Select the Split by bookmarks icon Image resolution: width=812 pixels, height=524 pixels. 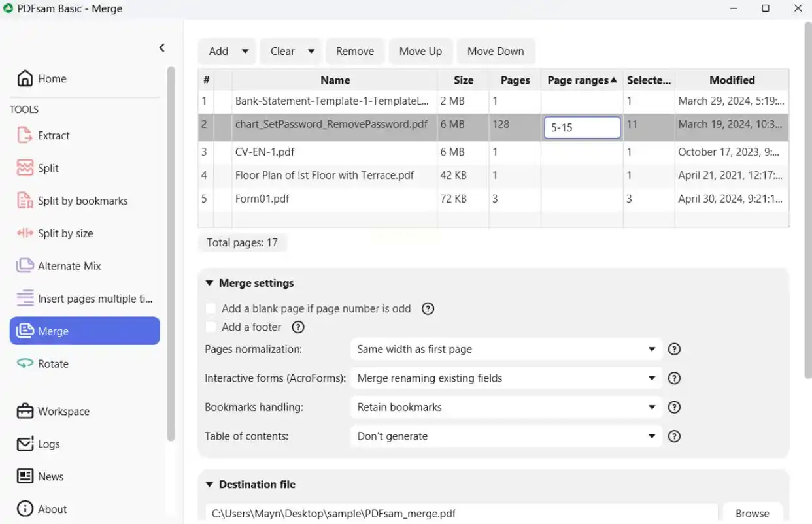(x=25, y=201)
